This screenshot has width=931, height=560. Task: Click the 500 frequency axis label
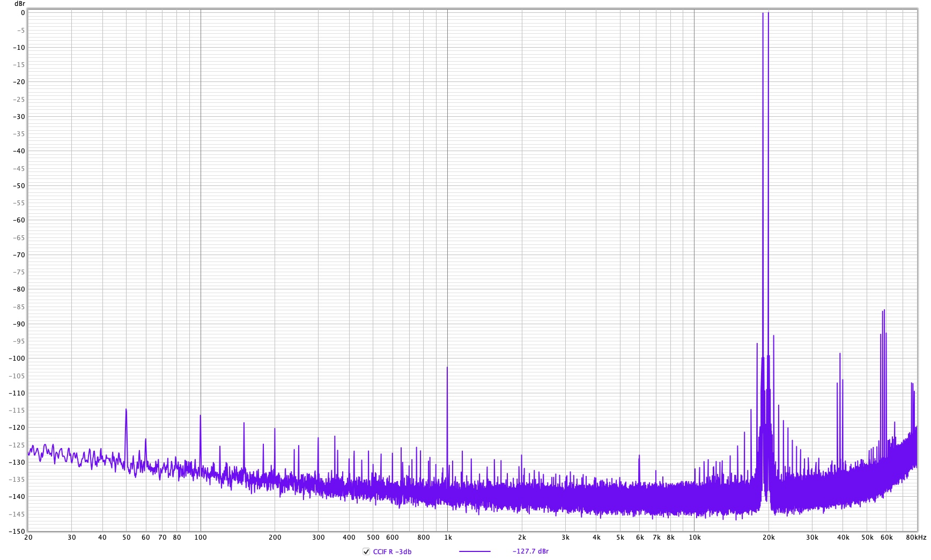point(373,537)
